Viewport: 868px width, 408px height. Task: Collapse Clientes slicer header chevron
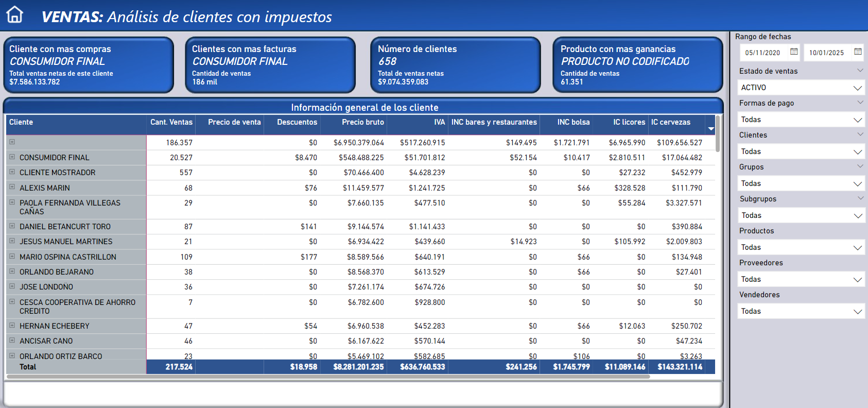pos(860,134)
